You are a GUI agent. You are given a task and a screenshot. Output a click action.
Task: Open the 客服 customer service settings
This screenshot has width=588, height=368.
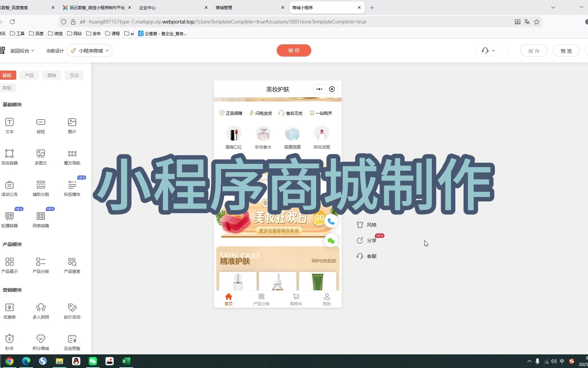point(366,256)
